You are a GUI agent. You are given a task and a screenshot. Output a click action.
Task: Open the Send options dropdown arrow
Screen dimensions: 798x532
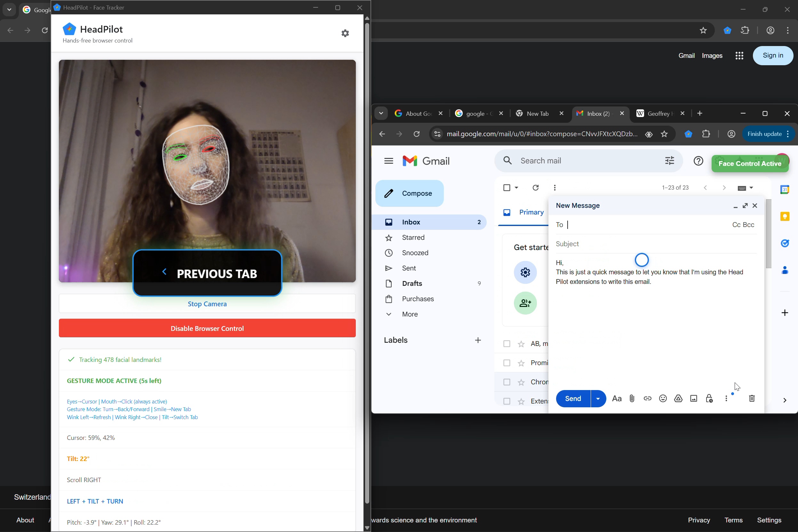pos(598,399)
